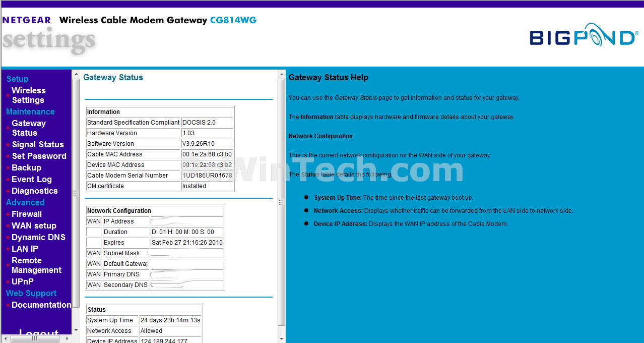This screenshot has height=343, width=644.
Task: Open the Signal Status page
Action: point(38,145)
